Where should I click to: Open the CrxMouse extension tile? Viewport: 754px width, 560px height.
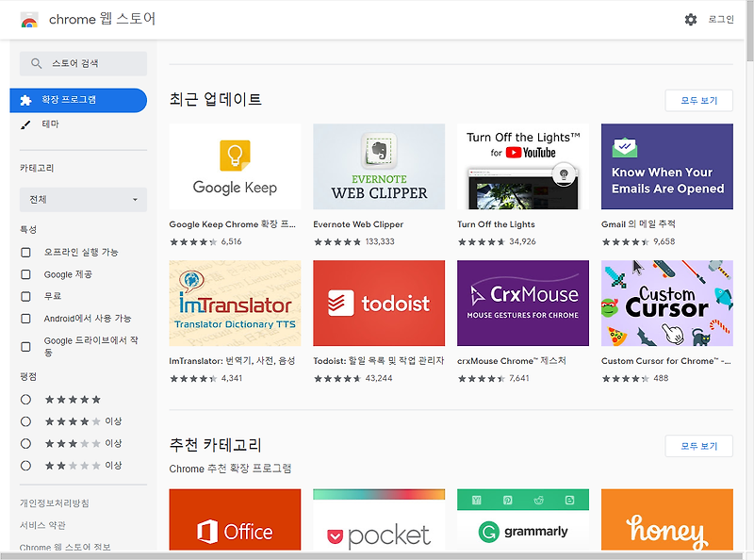[523, 303]
